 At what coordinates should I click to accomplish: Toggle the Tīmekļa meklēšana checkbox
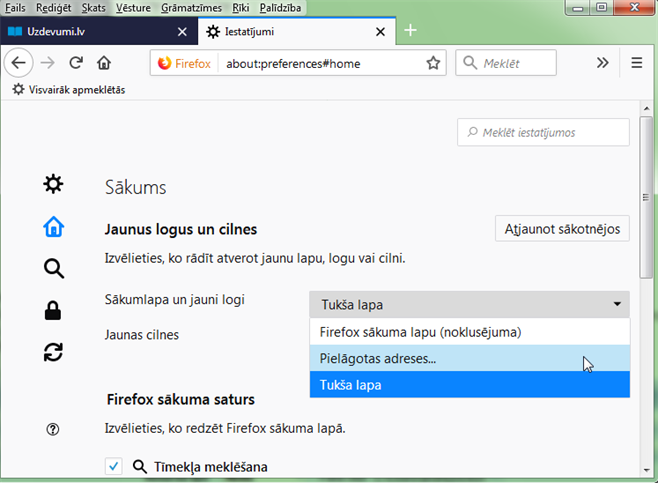tap(114, 466)
